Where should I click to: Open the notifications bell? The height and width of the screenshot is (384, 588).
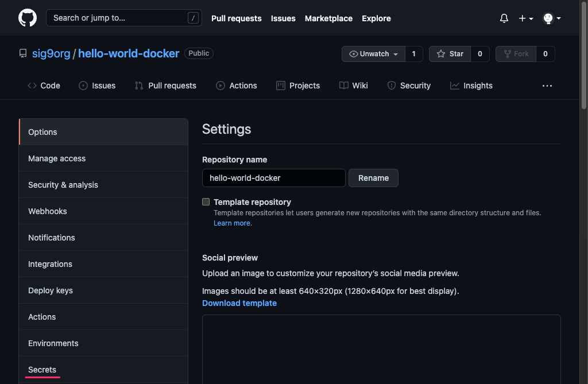[x=504, y=18]
